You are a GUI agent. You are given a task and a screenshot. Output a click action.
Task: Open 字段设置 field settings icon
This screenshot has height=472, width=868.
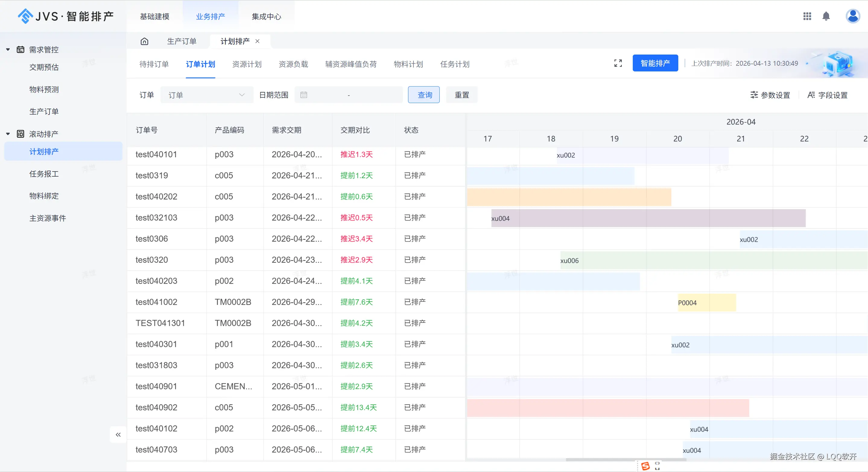[811, 95]
